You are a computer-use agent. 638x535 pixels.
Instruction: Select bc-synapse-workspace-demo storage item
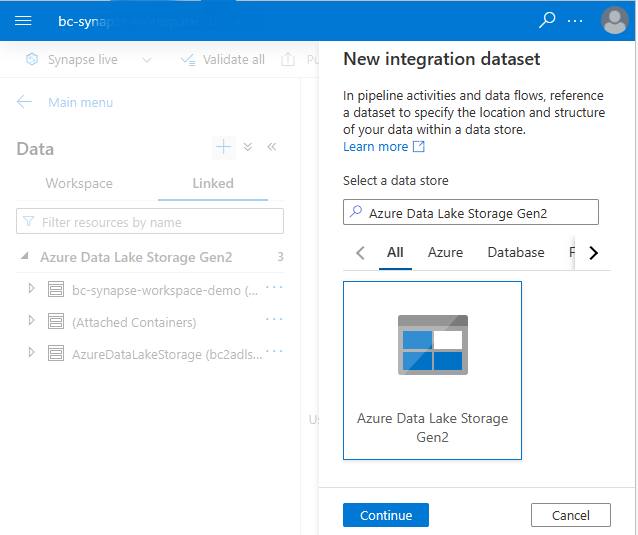(x=165, y=290)
